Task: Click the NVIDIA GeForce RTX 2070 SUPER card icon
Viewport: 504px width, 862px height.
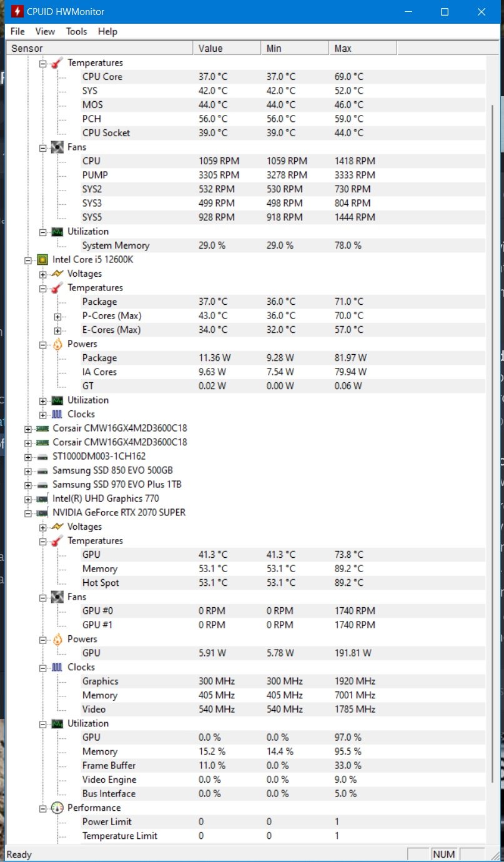Action: (42, 513)
